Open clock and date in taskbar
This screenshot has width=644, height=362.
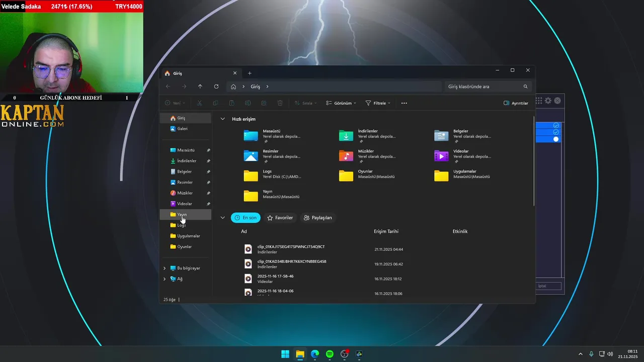628,354
